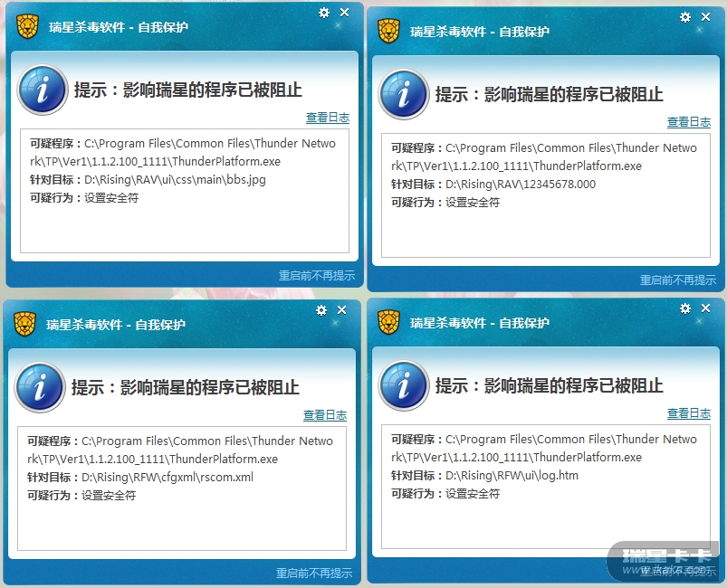727x588 pixels.
Task: Click lion logo of the 12345678.000 alert
Action: (x=388, y=32)
